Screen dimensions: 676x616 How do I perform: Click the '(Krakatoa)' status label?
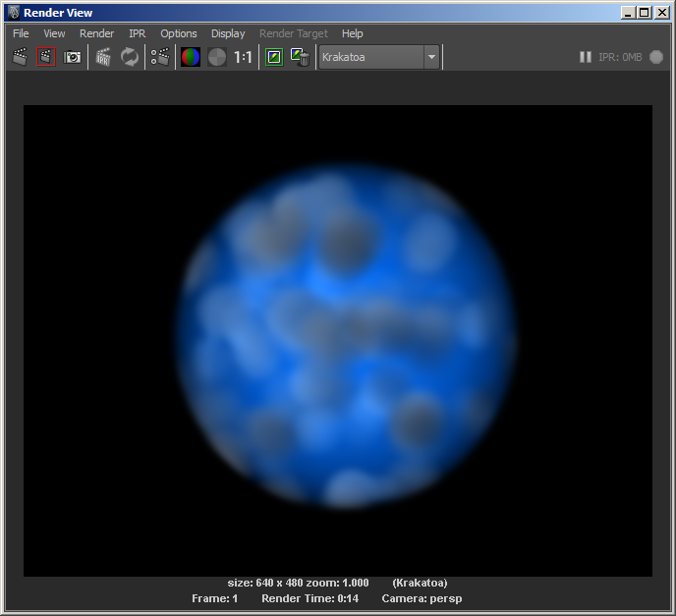(x=420, y=583)
